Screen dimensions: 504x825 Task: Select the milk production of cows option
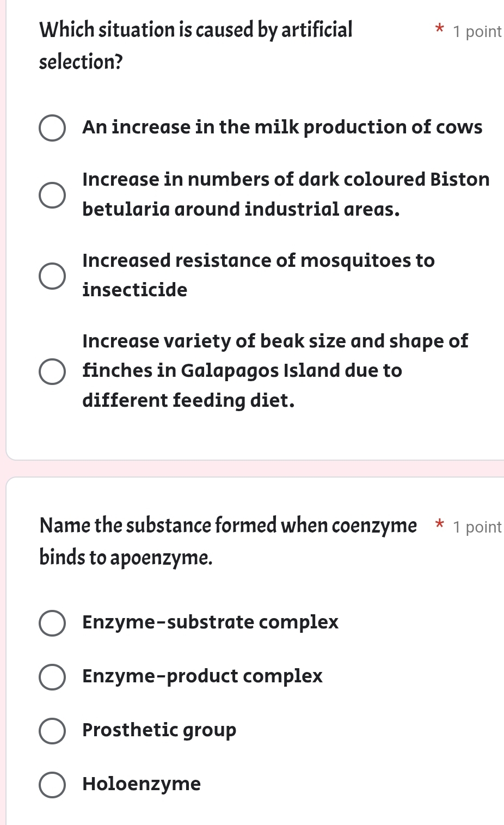(52, 127)
